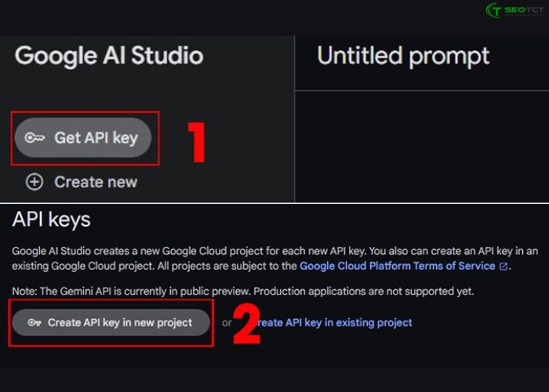Image resolution: width=549 pixels, height=392 pixels.
Task: Select Create new in the sidebar
Action: [x=95, y=182]
